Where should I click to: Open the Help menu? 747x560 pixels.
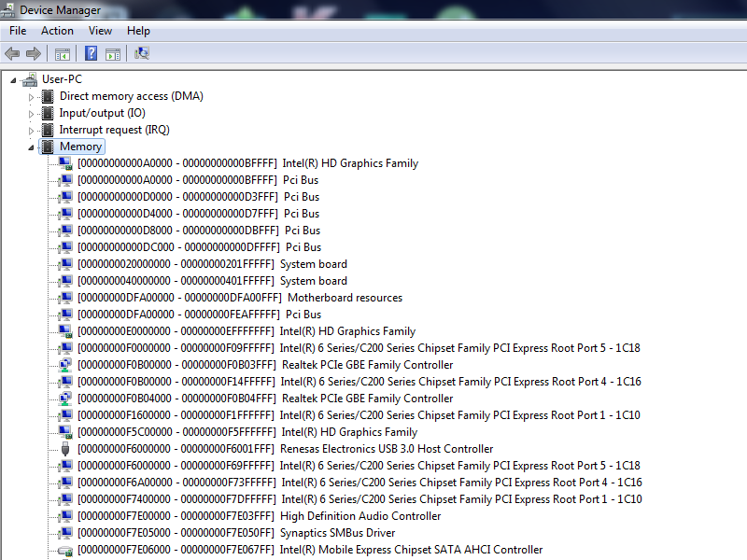(138, 31)
